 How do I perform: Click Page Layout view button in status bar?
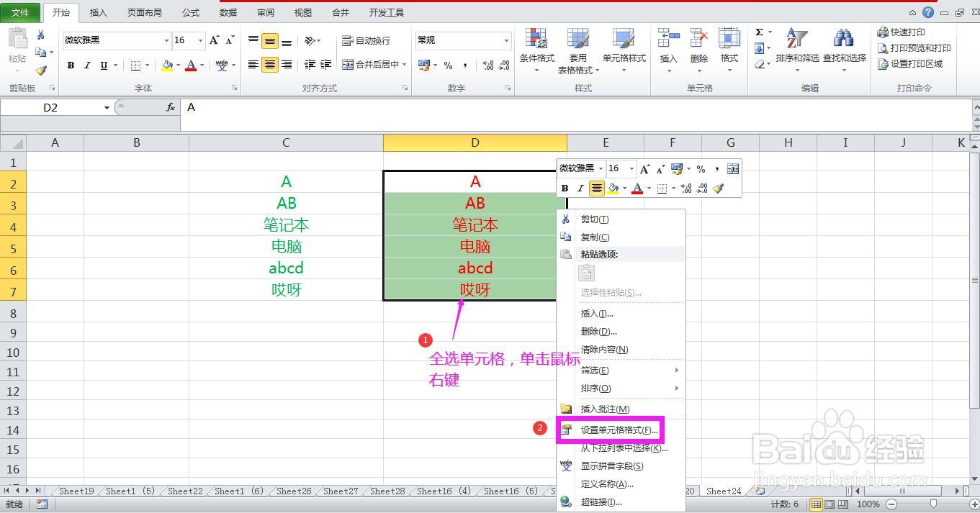pos(829,504)
